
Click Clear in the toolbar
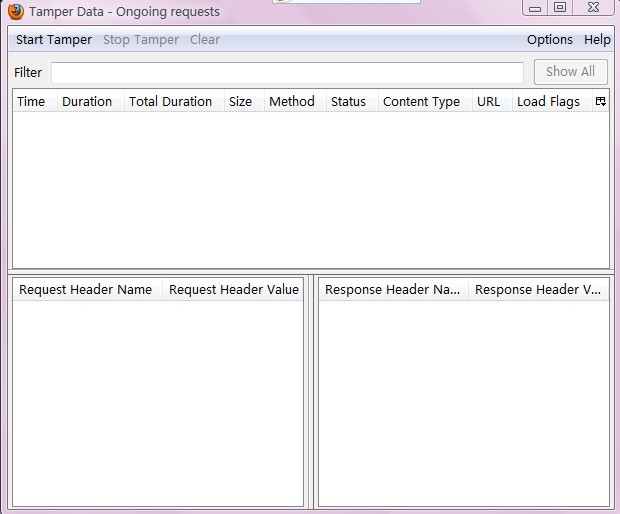coord(205,40)
